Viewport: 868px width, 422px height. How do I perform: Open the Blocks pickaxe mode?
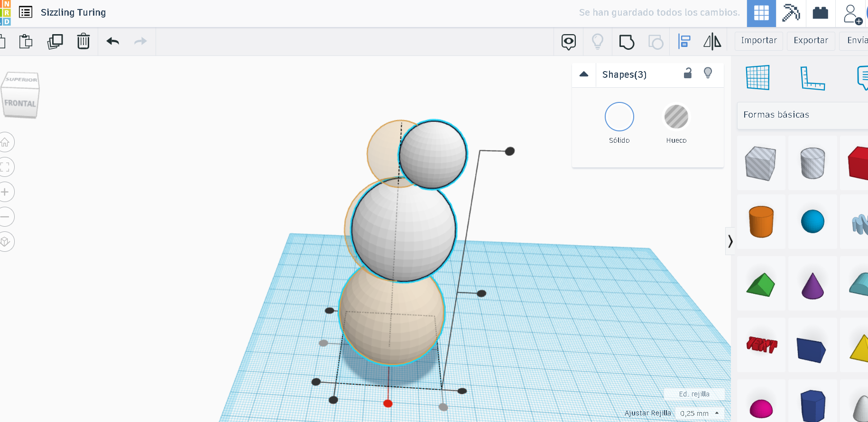(791, 13)
